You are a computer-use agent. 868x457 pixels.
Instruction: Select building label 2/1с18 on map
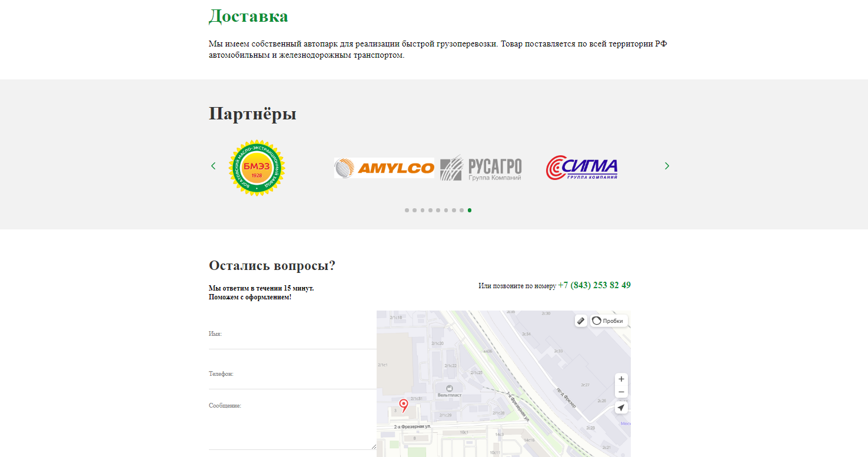pyautogui.click(x=395, y=318)
